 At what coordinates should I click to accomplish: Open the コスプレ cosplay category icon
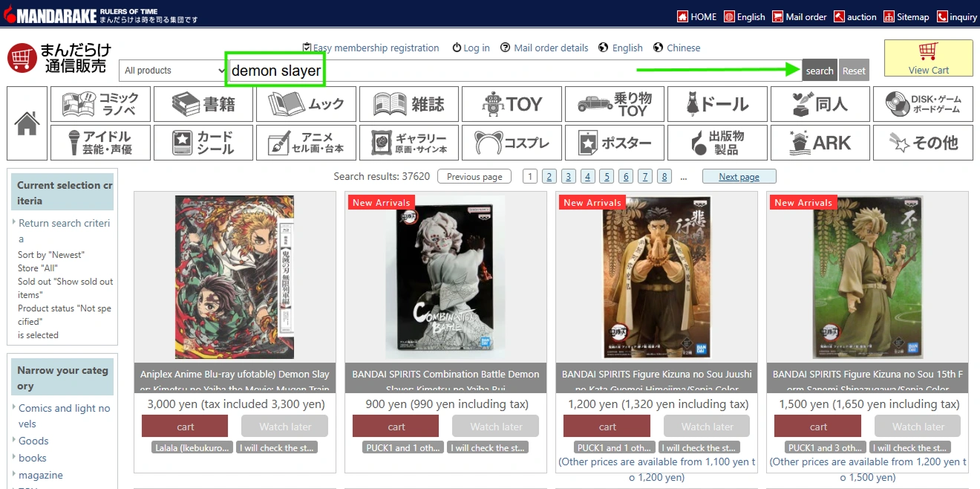click(512, 142)
